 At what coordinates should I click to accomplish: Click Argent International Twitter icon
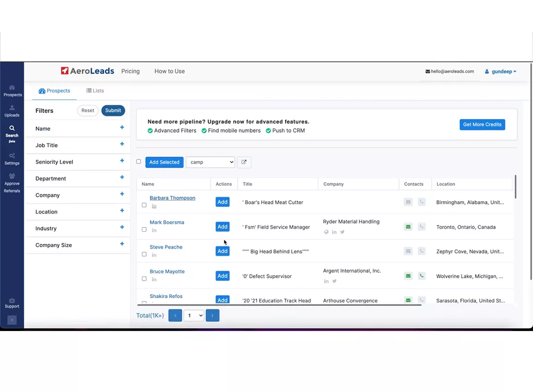tap(334, 281)
